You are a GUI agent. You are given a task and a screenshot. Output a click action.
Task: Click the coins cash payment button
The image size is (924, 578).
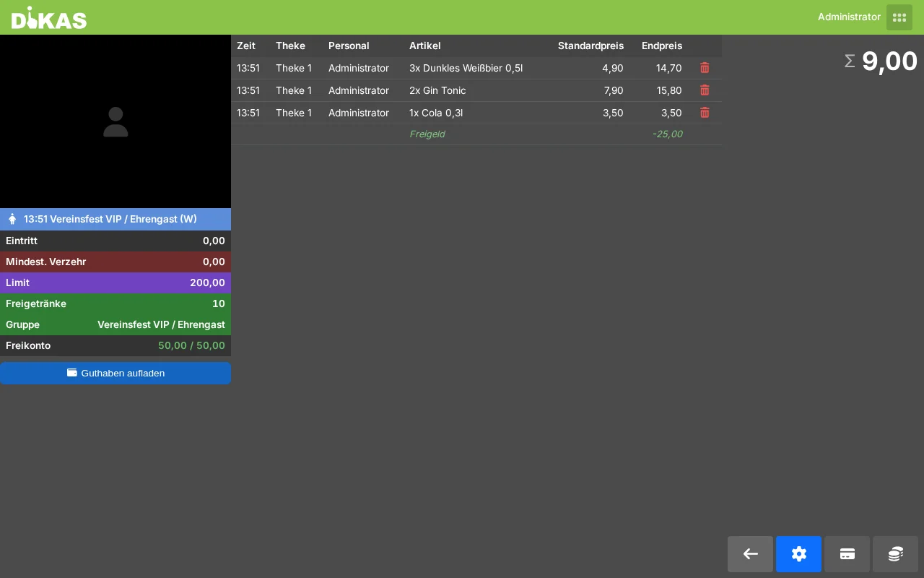pyautogui.click(x=895, y=554)
